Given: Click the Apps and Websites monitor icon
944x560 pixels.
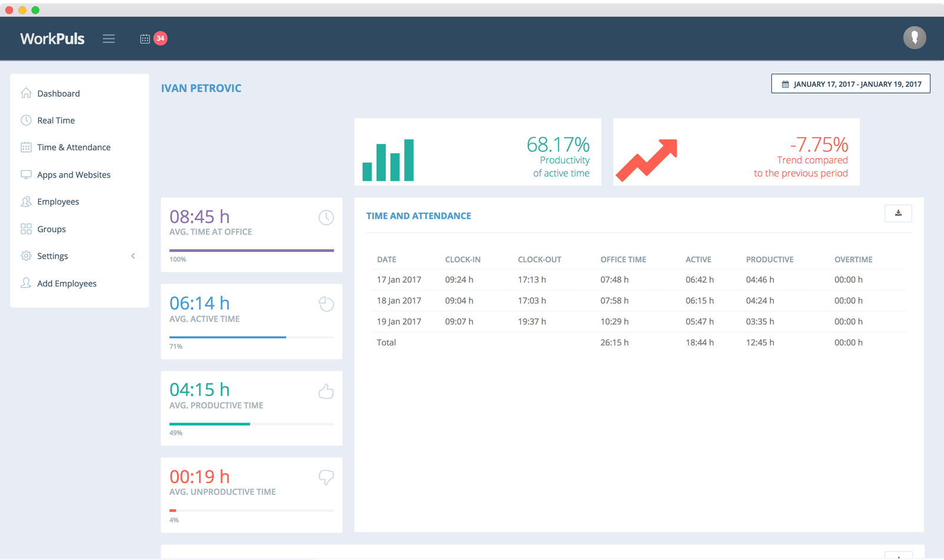Looking at the screenshot, I should pyautogui.click(x=26, y=174).
